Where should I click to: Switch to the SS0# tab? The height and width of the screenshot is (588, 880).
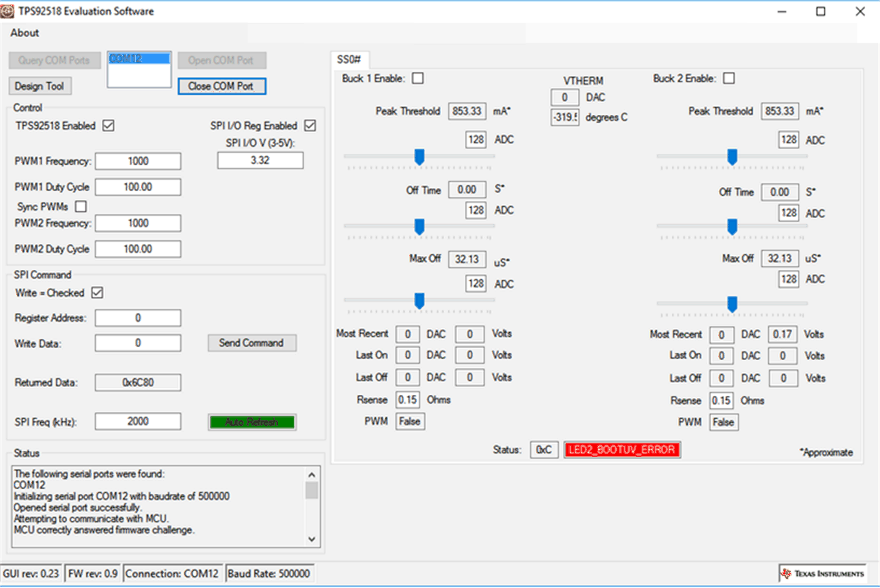(x=349, y=59)
